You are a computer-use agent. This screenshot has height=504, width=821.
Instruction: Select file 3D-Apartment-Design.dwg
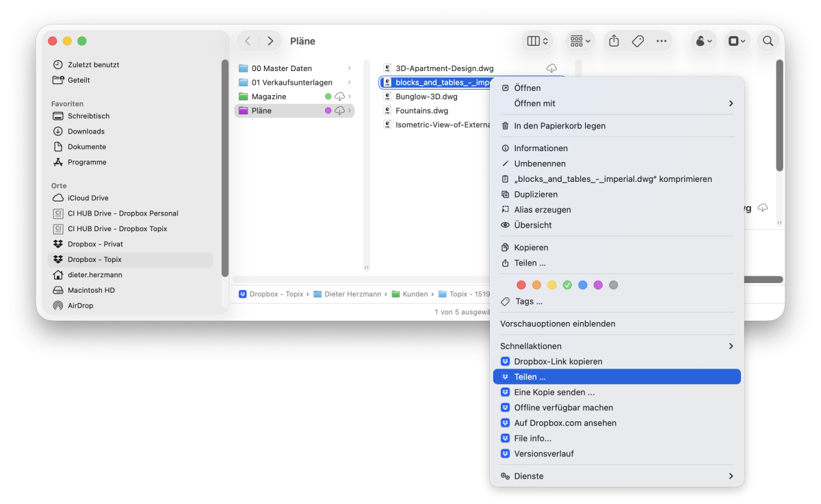444,68
